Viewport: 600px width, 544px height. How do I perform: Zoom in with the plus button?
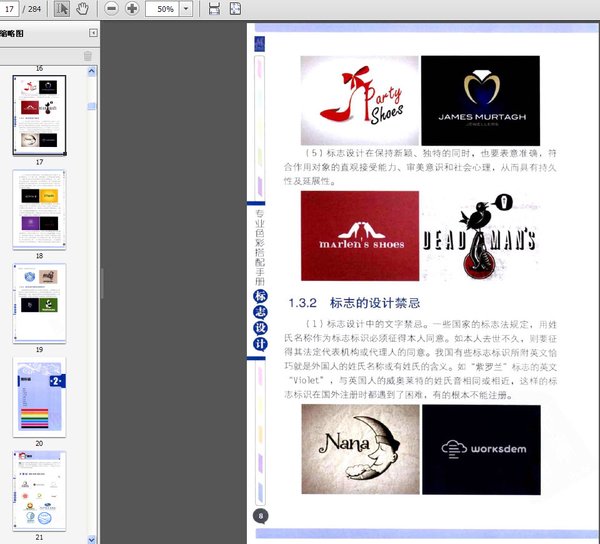coord(132,8)
